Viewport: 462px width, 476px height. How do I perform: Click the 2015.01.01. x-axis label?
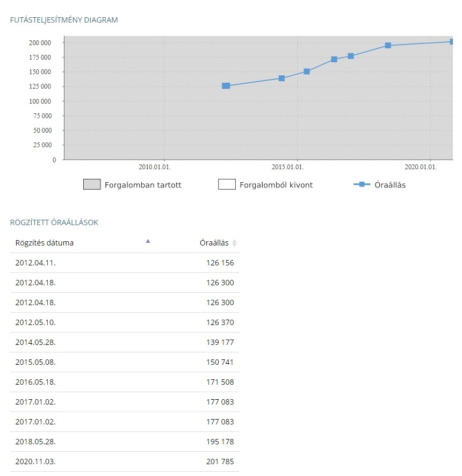tap(287, 167)
